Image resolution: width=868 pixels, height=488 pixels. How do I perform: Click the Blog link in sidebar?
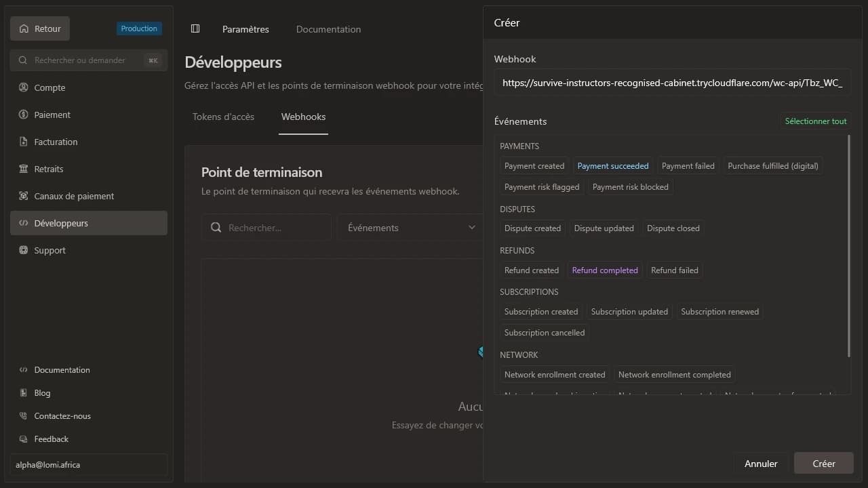tap(42, 393)
